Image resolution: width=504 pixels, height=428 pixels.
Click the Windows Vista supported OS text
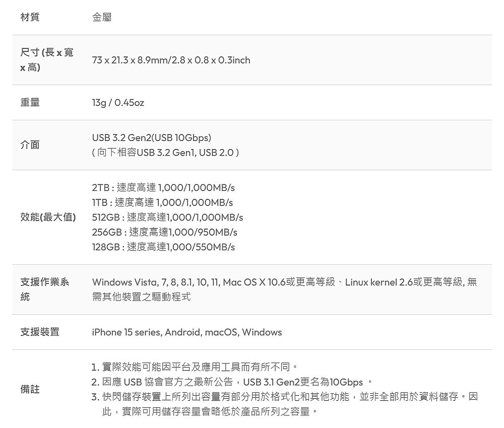coord(284,290)
